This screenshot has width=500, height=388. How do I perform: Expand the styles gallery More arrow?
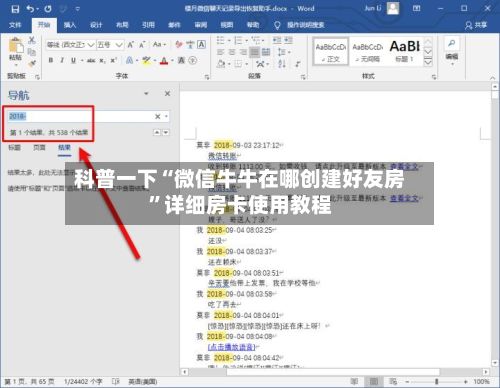(x=428, y=62)
